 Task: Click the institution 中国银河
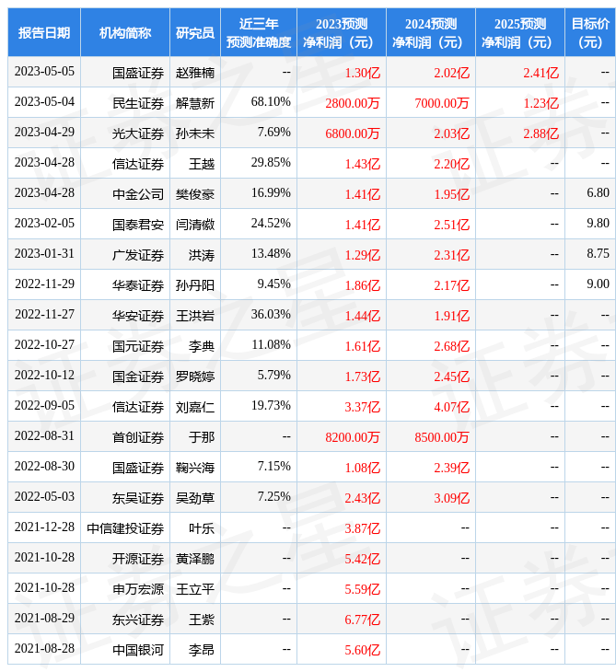point(138,651)
